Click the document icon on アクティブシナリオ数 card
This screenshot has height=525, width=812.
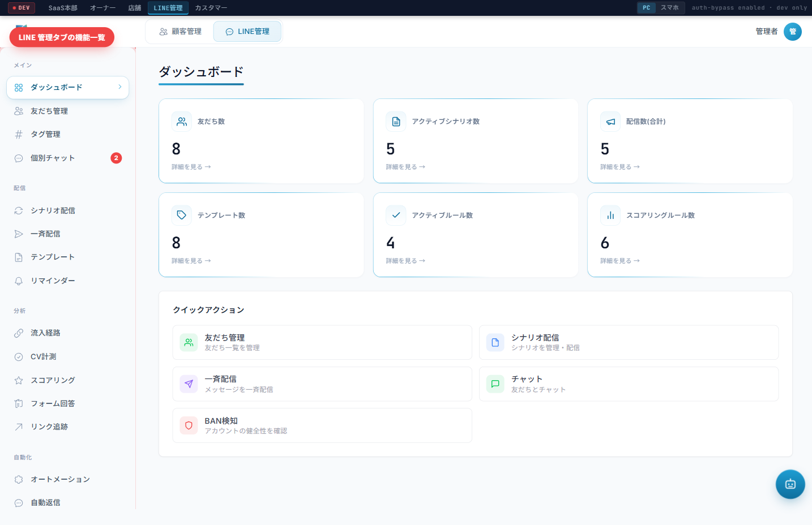tap(396, 122)
